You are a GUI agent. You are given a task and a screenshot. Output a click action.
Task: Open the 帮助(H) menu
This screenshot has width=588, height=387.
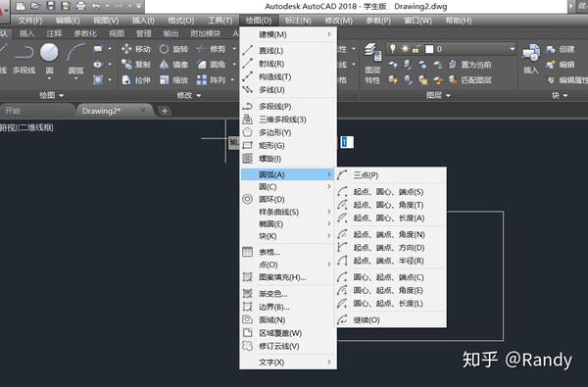click(459, 21)
